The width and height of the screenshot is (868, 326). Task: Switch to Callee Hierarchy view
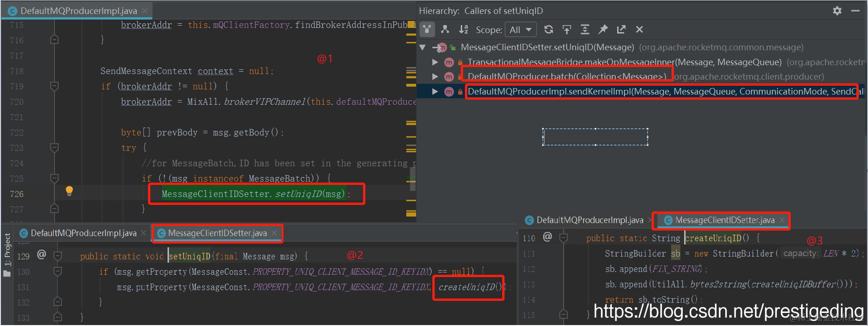[445, 29]
